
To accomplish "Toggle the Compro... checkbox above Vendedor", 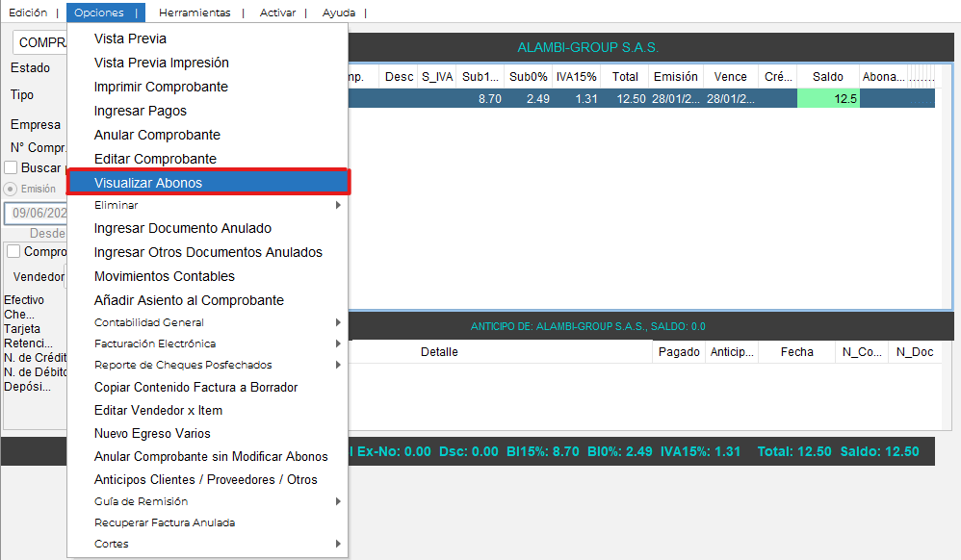I will click(x=13, y=251).
